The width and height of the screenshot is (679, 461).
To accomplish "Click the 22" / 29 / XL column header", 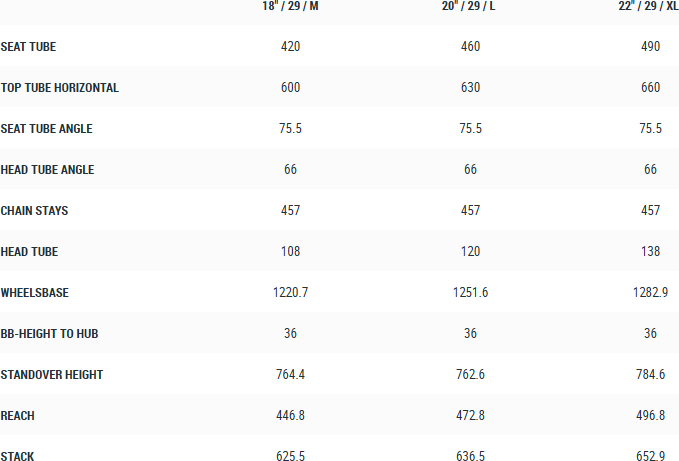I will coord(650,7).
